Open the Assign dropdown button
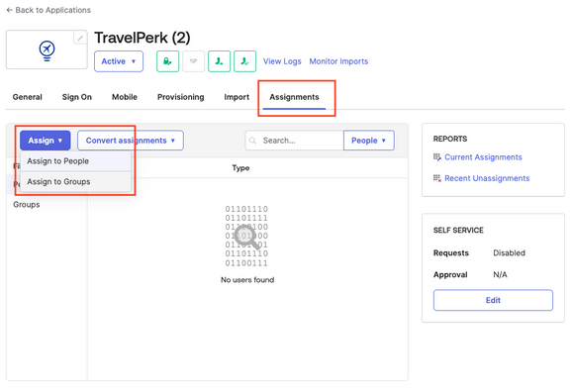Image resolution: width=573 pixels, height=392 pixels. click(x=46, y=141)
